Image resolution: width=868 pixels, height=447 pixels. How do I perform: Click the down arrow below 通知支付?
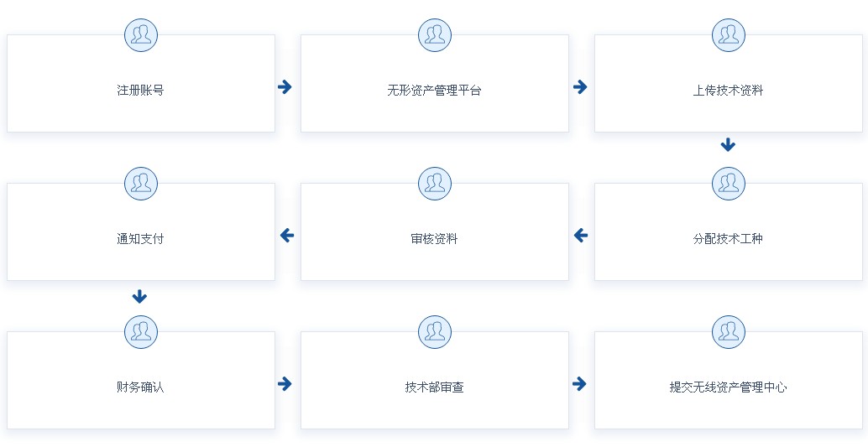pyautogui.click(x=140, y=296)
